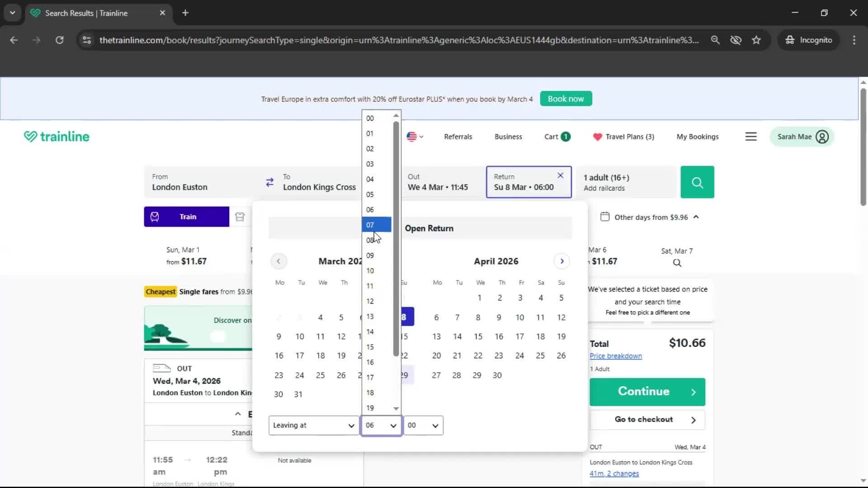Open Travel Plans via the heart icon

tap(598, 136)
